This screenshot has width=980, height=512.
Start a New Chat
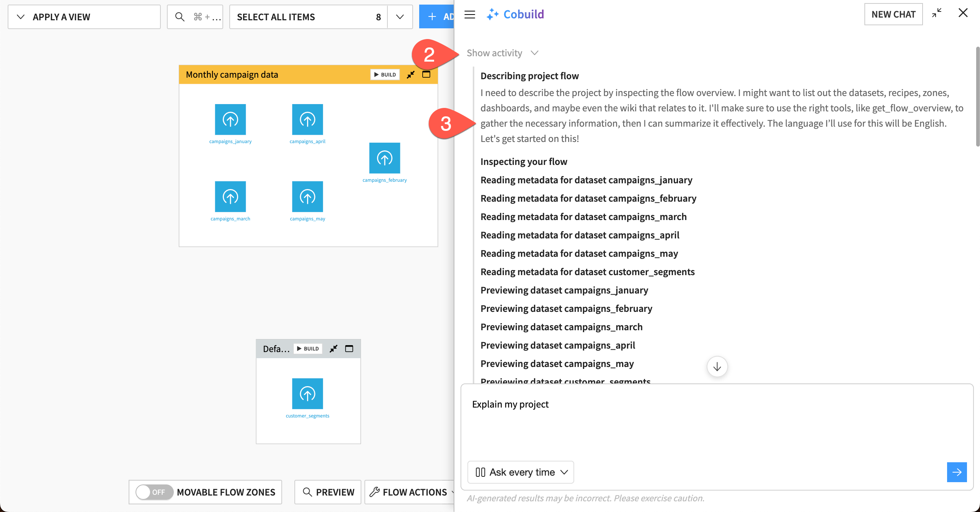[893, 14]
